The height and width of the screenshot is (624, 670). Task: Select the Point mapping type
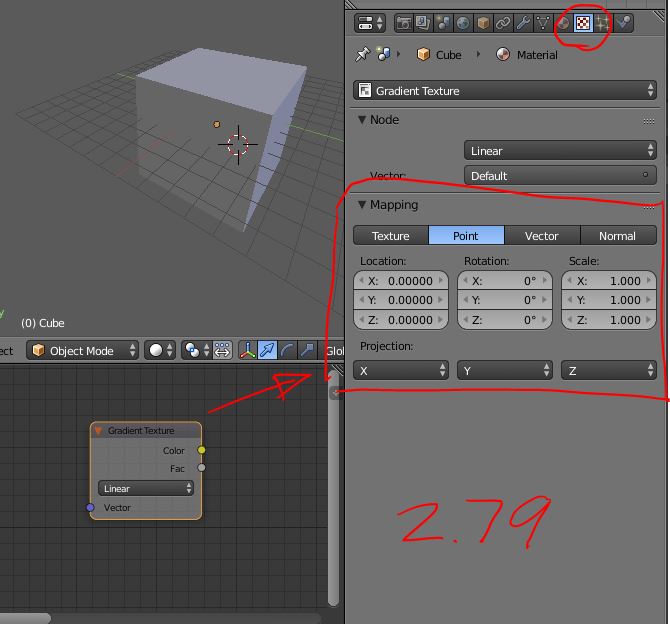click(466, 235)
